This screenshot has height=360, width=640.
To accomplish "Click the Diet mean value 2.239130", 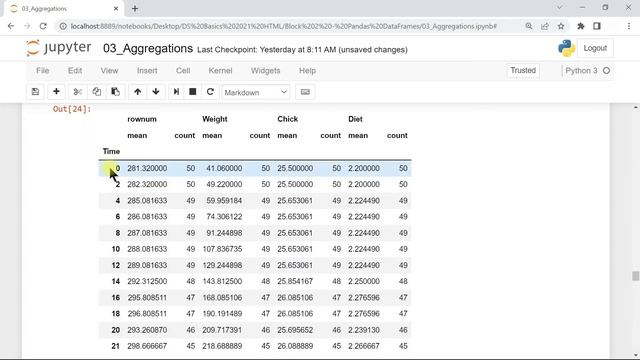I will (364, 330).
